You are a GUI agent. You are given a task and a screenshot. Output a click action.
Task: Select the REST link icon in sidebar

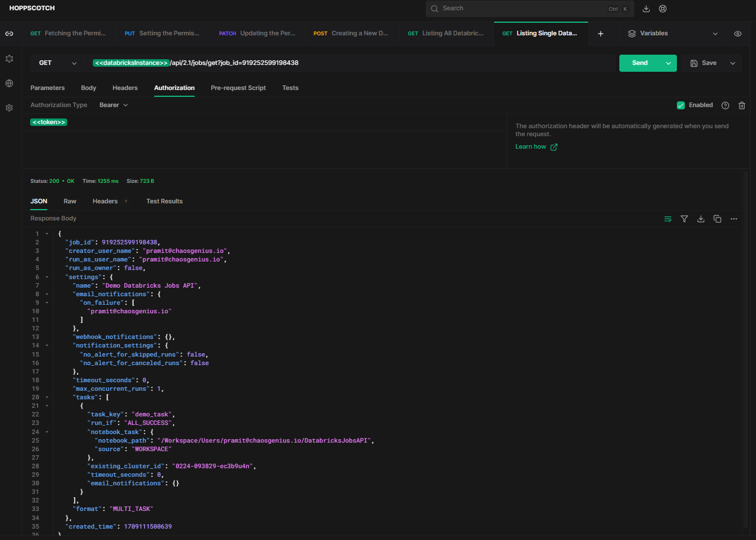(9, 34)
